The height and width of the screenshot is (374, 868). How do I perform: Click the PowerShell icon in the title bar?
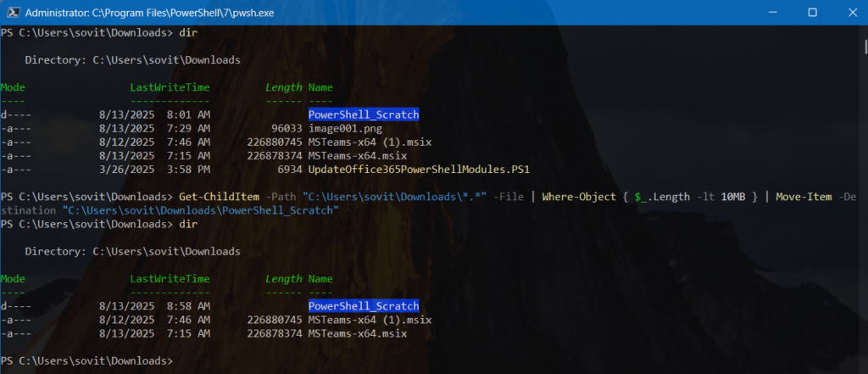[x=10, y=13]
